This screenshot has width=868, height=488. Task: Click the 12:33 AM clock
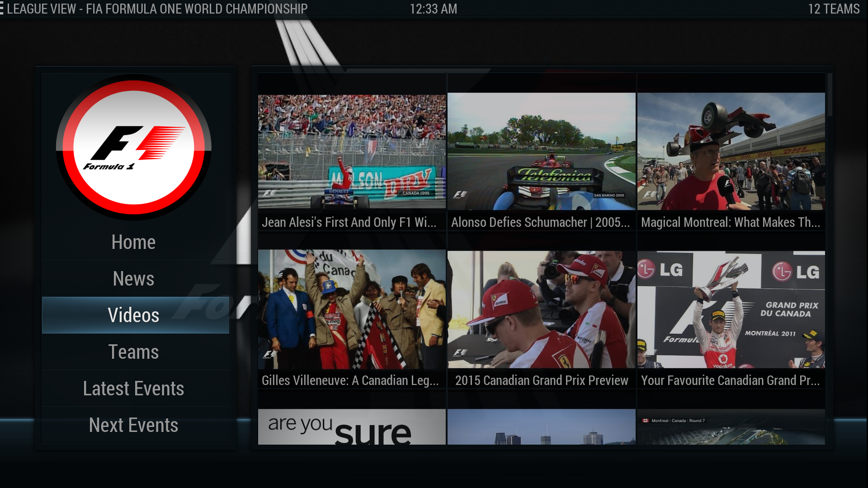(433, 9)
